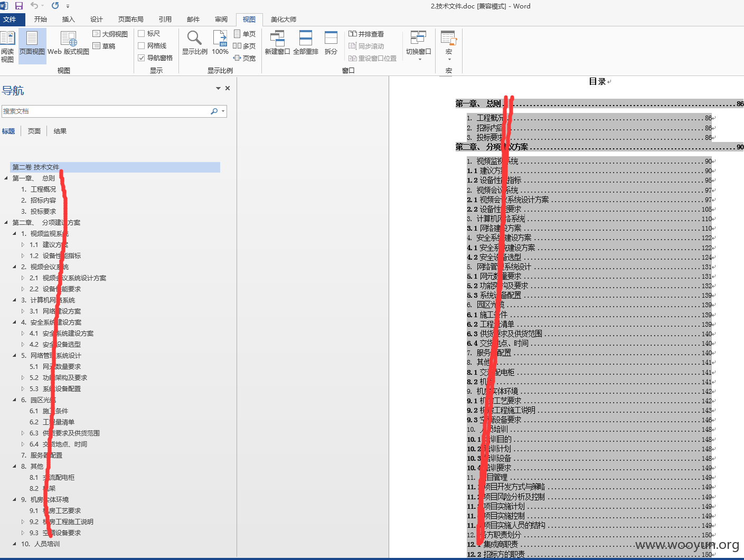744x560 pixels.
Task: Open the 邮件 mailings tab
Action: (x=193, y=20)
